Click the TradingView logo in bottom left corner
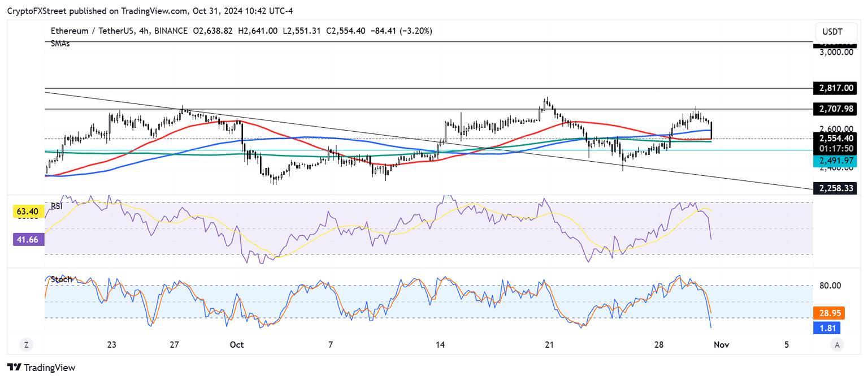 click(x=40, y=368)
